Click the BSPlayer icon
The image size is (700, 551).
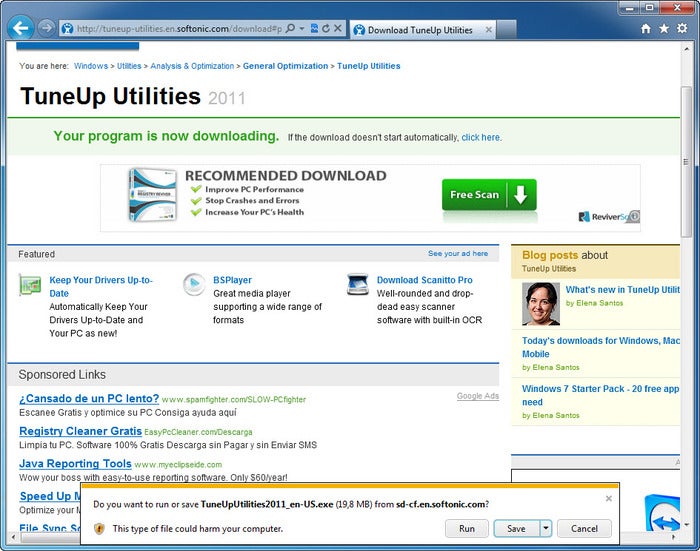[194, 284]
